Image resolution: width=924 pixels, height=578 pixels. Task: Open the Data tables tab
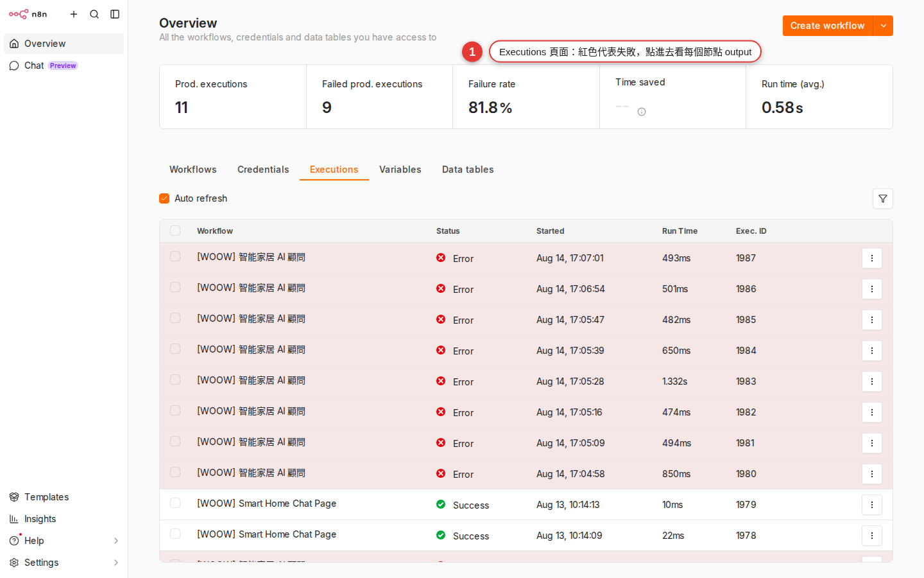468,170
